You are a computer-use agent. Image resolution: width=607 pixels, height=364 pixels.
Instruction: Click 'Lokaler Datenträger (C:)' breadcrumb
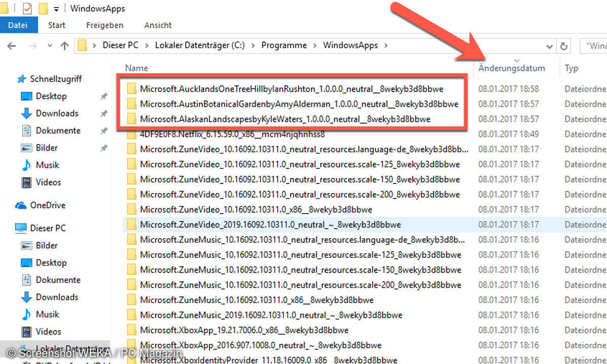[x=200, y=45]
